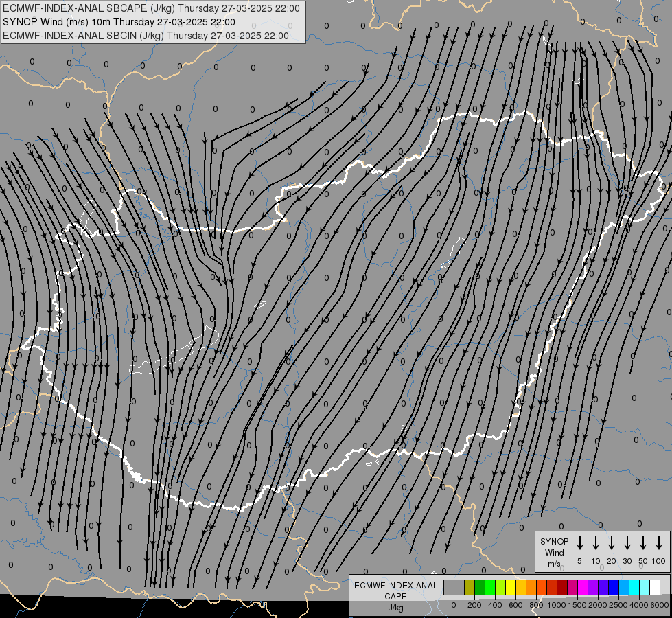Click the wind arrow above the 5 label

[x=580, y=543]
